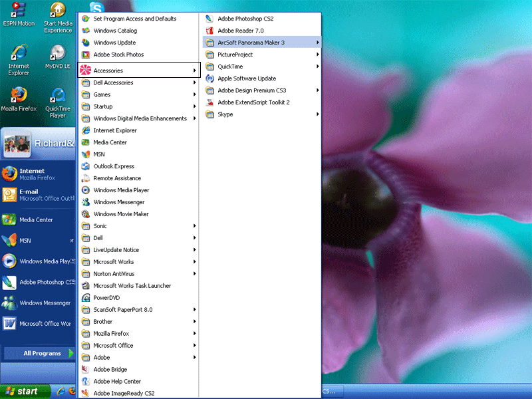Choose Remote Assistance menu entry
Viewport: 532px width, 399px height.
[x=138, y=178]
